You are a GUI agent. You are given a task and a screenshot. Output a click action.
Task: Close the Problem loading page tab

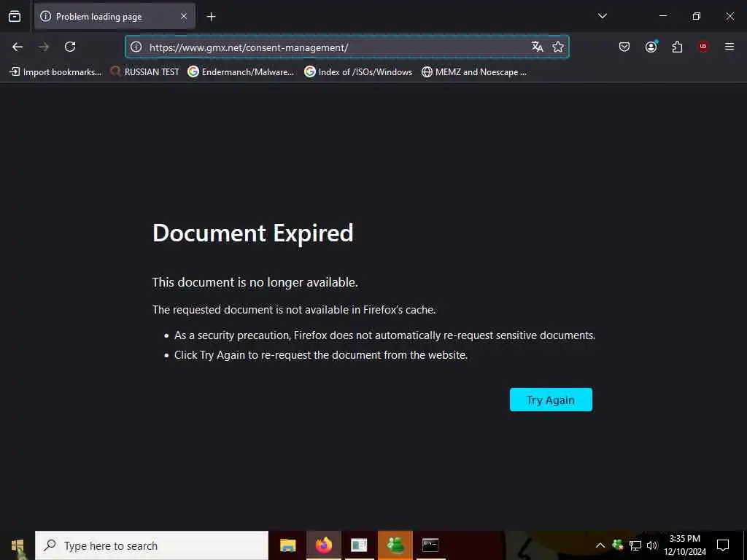coord(184,16)
